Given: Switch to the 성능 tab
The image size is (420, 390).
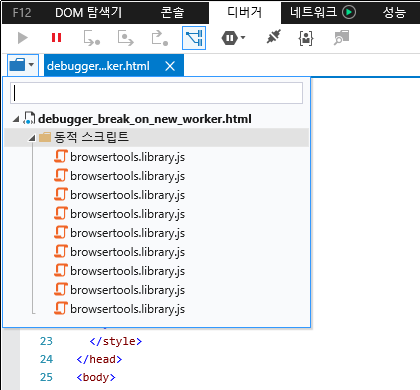Looking at the screenshot, I should coord(394,13).
